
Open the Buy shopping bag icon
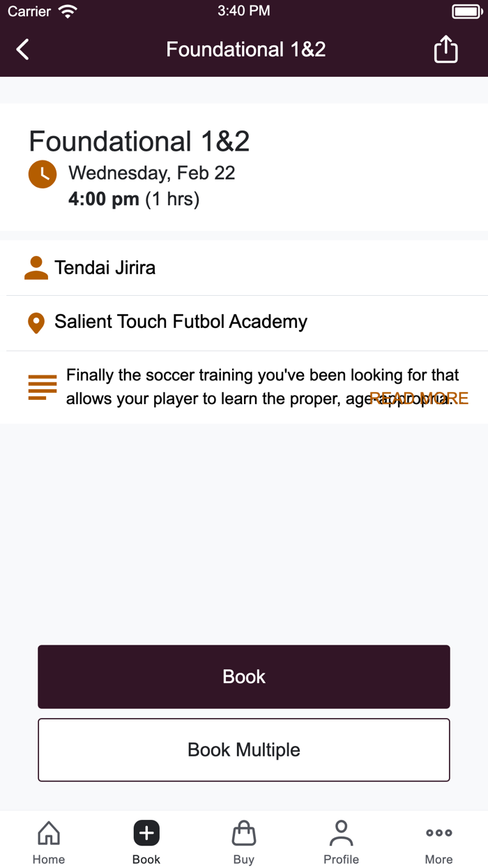(244, 832)
